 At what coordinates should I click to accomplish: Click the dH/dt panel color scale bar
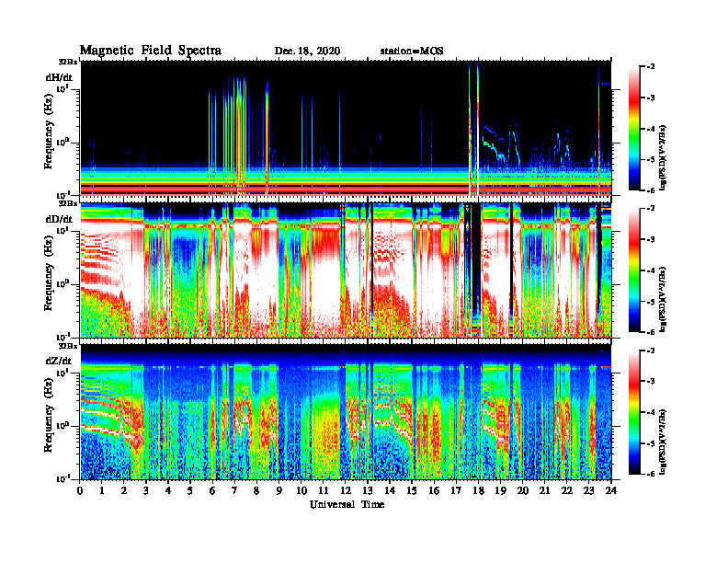634,129
